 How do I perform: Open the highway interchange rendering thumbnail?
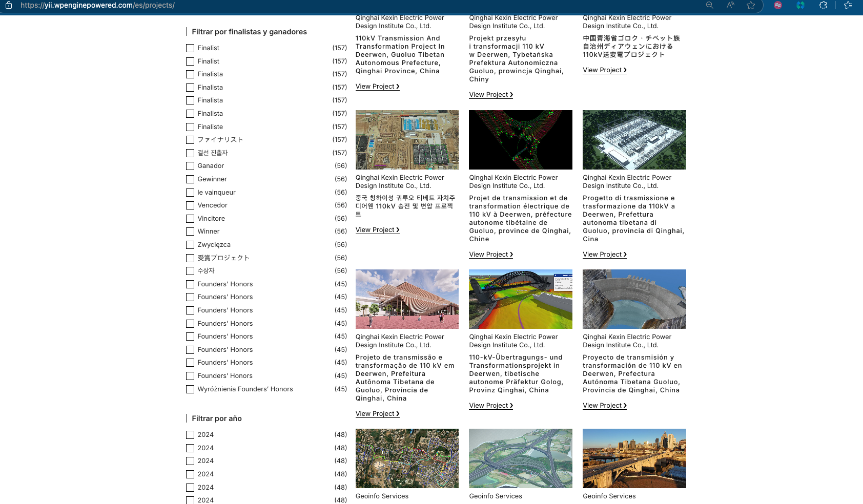521,458
